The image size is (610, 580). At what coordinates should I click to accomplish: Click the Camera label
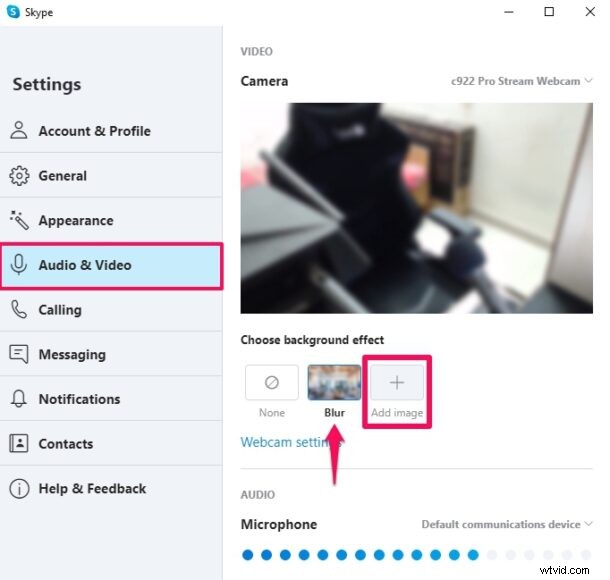264,81
